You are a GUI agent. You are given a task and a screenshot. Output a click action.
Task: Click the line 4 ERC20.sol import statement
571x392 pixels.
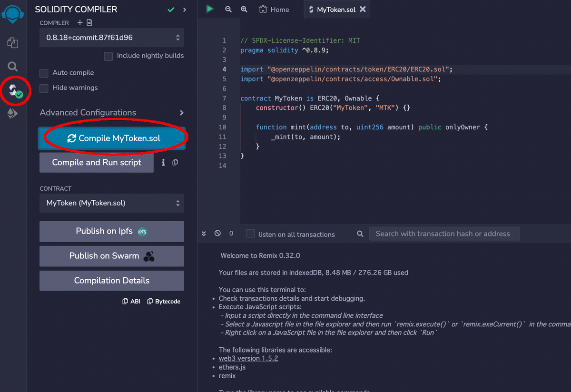point(346,69)
